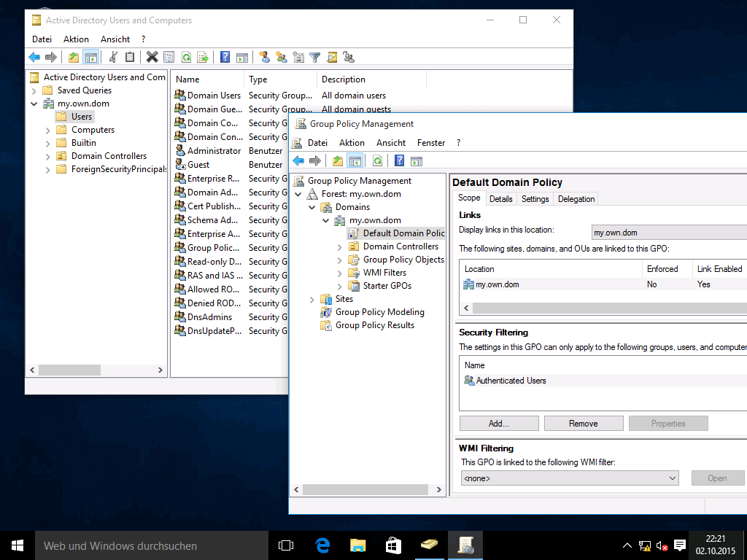Screen dimensions: 747x560
Task: Open the WMI filter dropdown
Action: click(x=570, y=478)
